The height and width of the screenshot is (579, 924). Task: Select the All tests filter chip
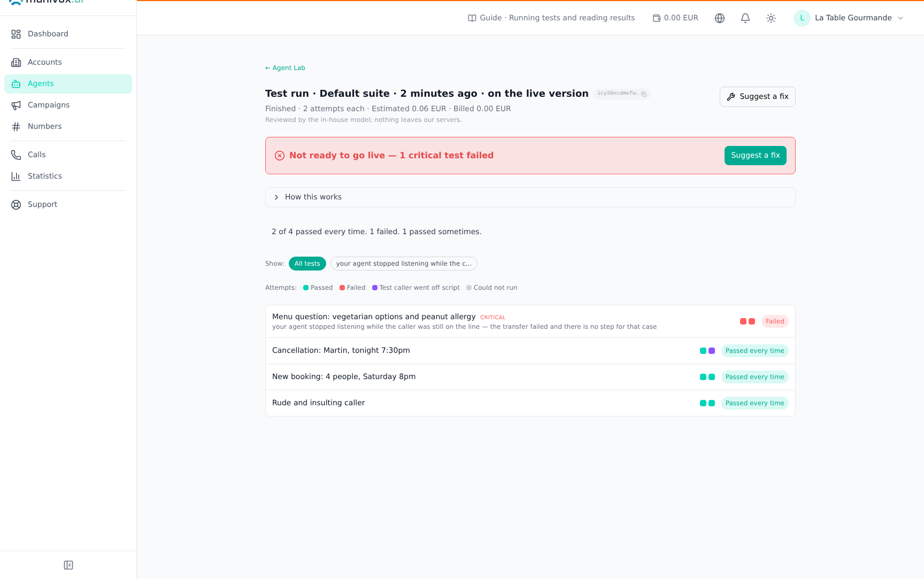click(x=307, y=264)
